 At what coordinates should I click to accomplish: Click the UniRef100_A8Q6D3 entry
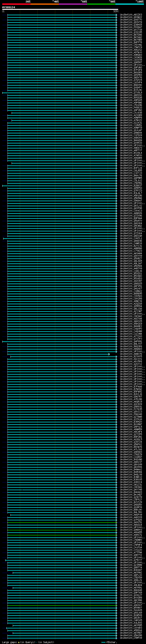131,349
